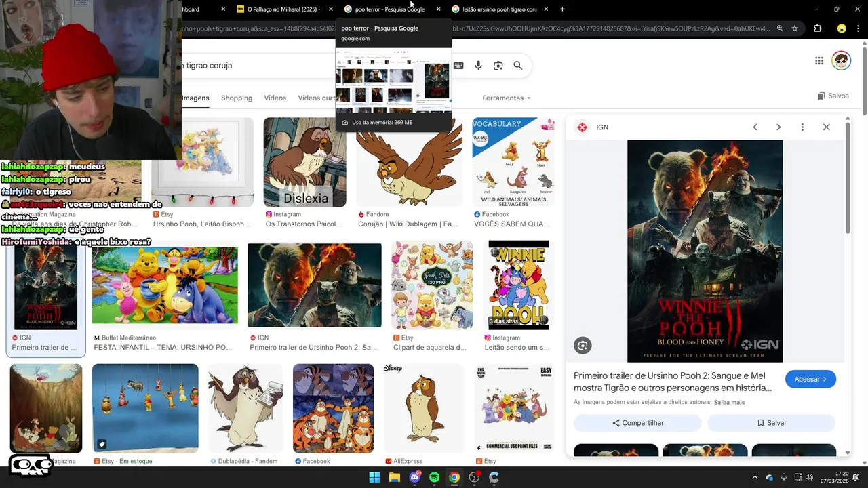Click Salvar button in preview

coord(771,423)
